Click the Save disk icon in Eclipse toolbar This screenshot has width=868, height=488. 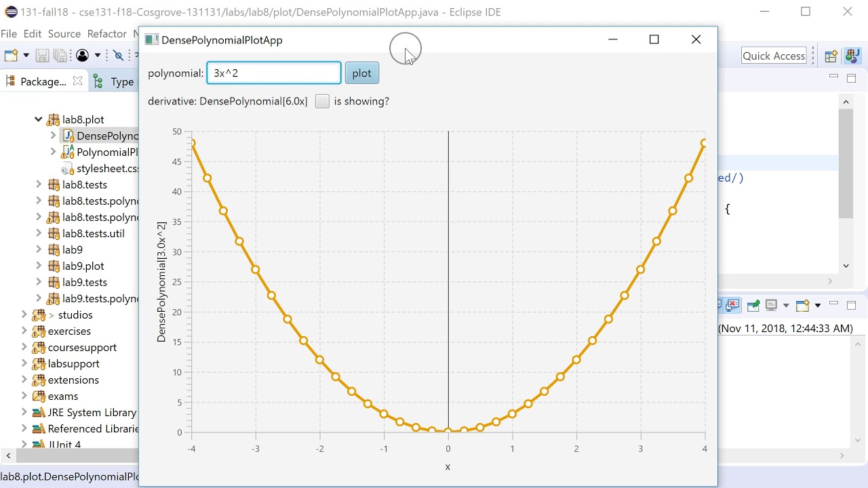click(x=42, y=56)
